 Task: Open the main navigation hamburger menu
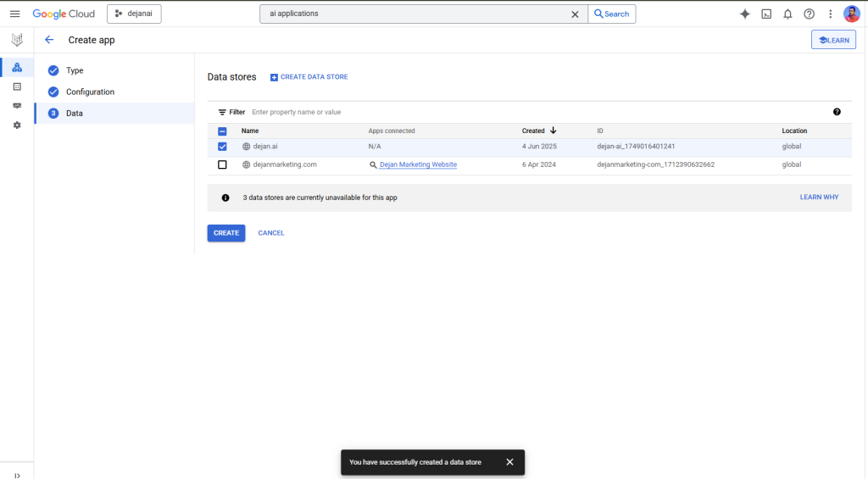point(14,14)
